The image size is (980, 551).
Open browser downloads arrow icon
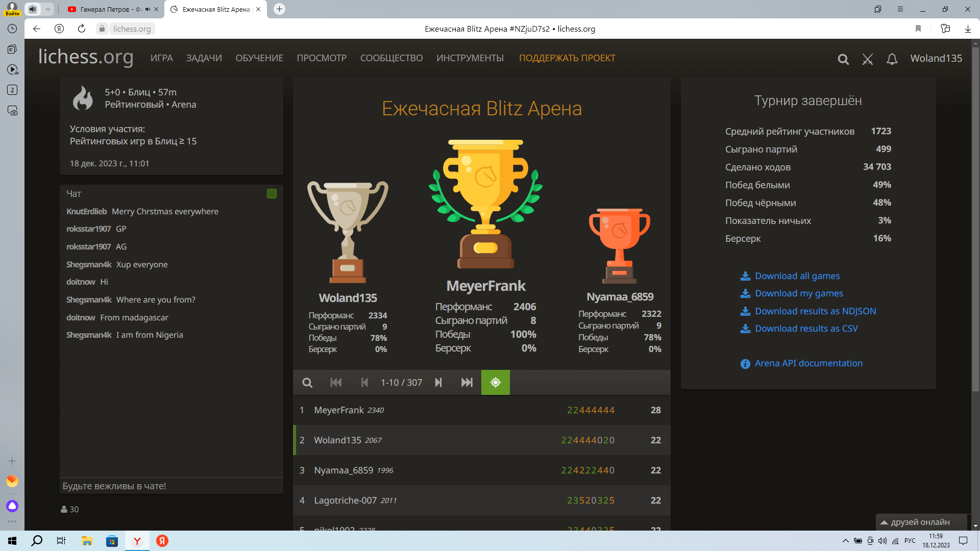968,29
